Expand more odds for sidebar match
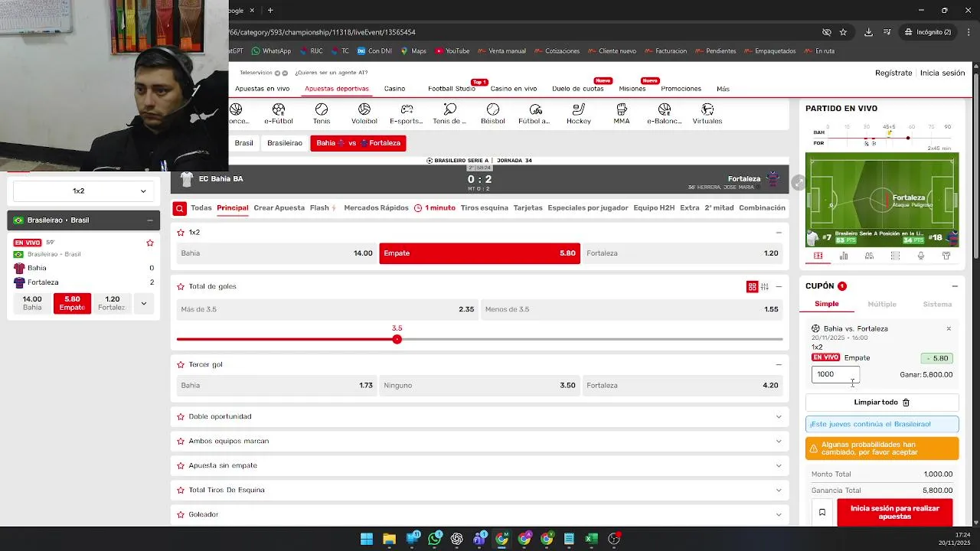 [x=143, y=304]
